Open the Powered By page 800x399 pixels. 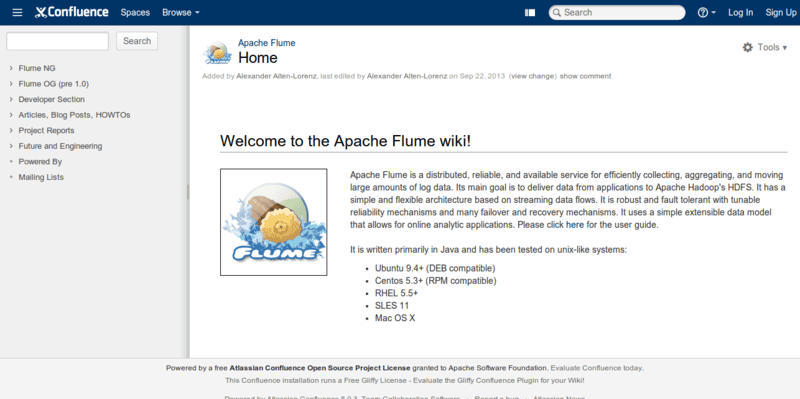coord(40,162)
